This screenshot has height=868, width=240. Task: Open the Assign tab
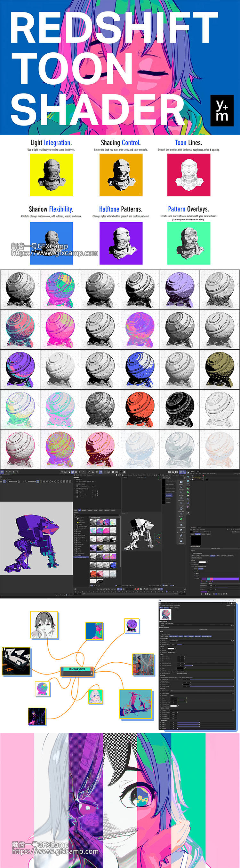(177, 608)
